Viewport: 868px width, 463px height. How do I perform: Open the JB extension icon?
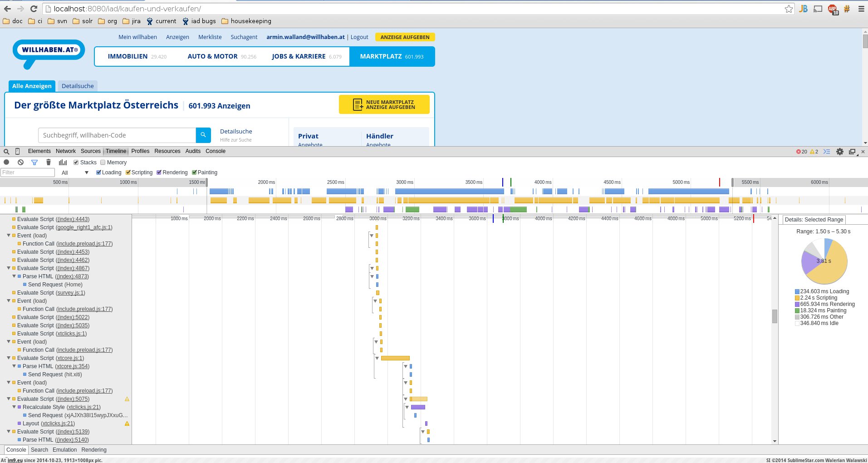[804, 9]
